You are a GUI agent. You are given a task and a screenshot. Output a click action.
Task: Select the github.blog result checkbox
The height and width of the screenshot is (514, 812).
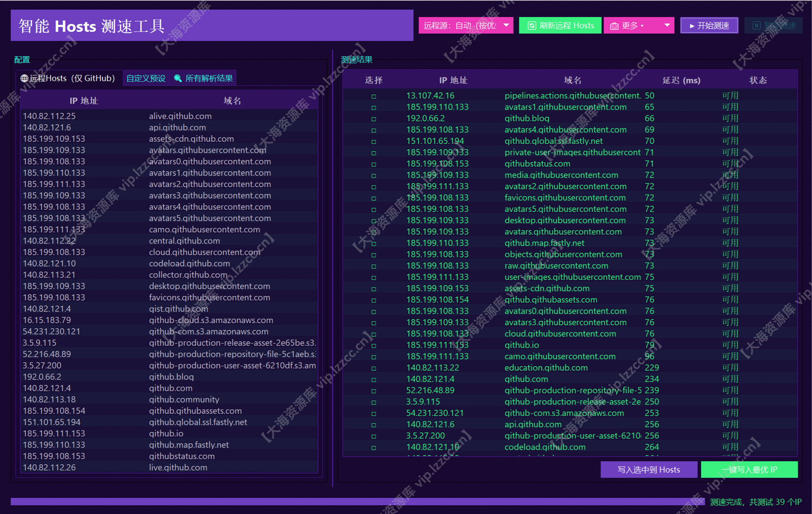tap(373, 119)
